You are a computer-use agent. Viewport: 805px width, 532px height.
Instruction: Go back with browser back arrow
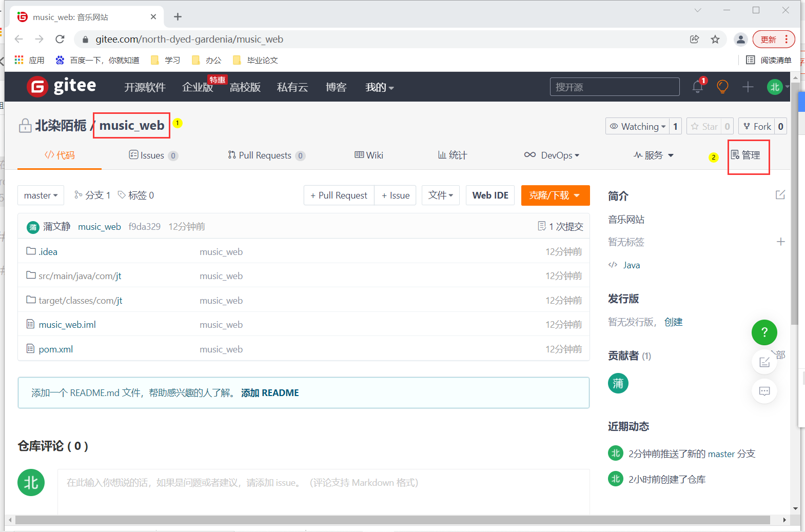pyautogui.click(x=19, y=40)
